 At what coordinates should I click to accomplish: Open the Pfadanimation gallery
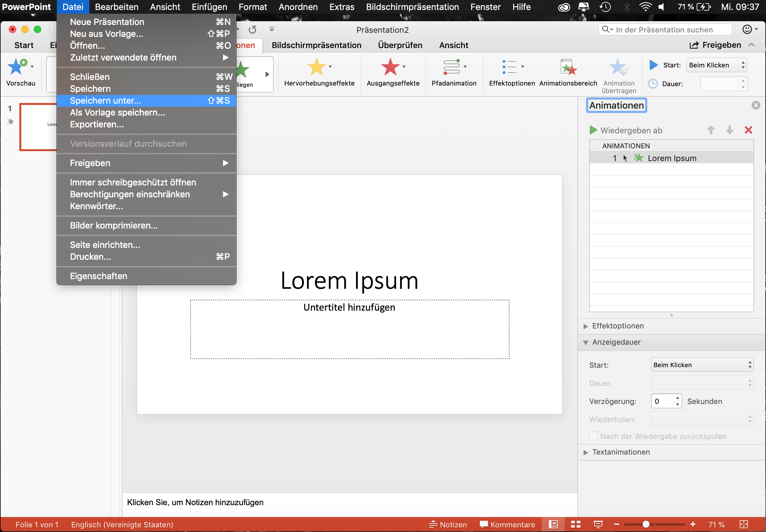[451, 67]
